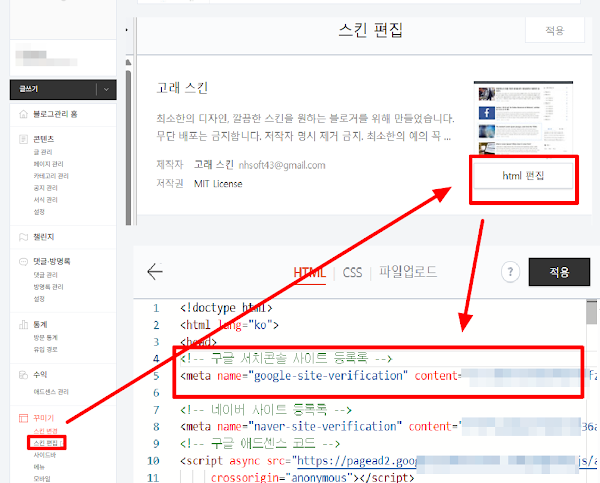Click the 콘텐츠 document icon
The image size is (600, 483).
23,139
